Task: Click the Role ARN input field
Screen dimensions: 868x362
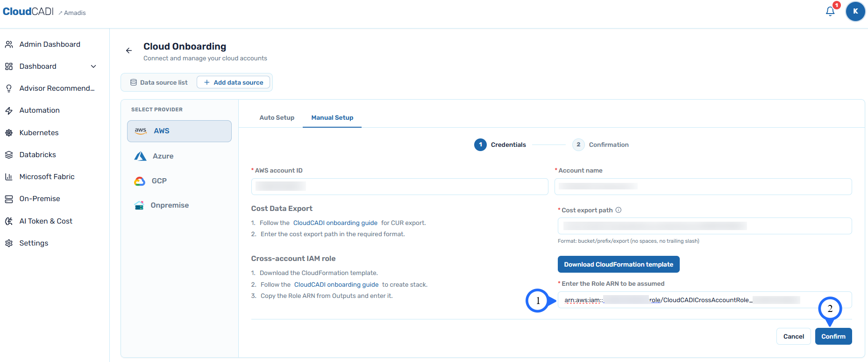Action: coord(705,300)
